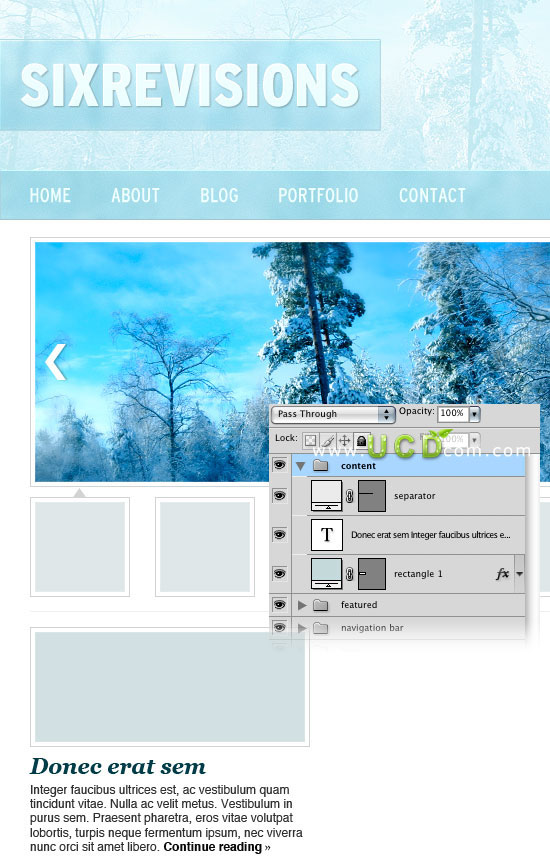Select the separator layer thumbnail
This screenshot has width=550, height=863.
click(326, 496)
